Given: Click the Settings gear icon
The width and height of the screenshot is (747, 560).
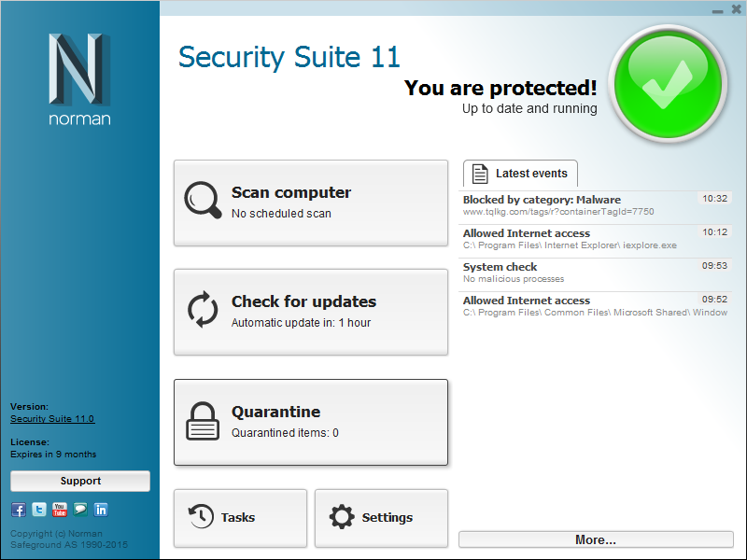Looking at the screenshot, I should coord(342,517).
